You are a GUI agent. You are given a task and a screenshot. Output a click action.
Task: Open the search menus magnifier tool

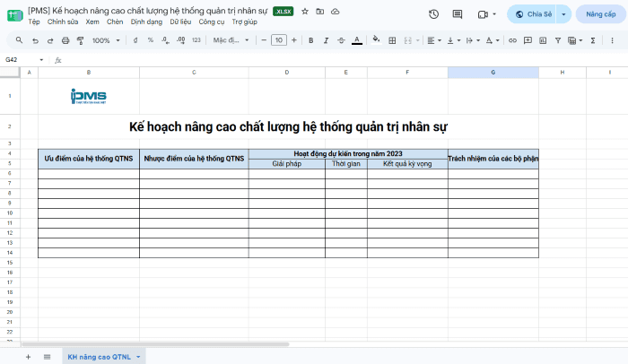point(19,40)
